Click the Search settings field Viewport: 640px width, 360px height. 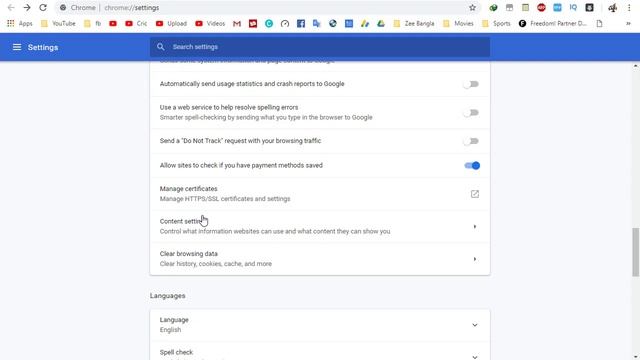click(320, 47)
